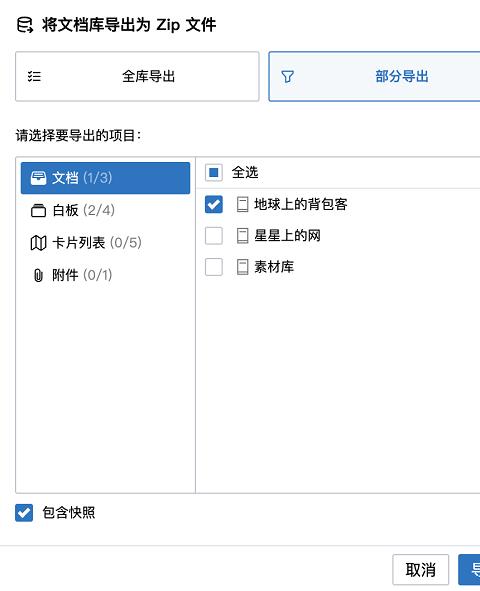Check the 星星上的网 checkbox
Image resolution: width=480 pixels, height=591 pixels.
click(x=214, y=236)
